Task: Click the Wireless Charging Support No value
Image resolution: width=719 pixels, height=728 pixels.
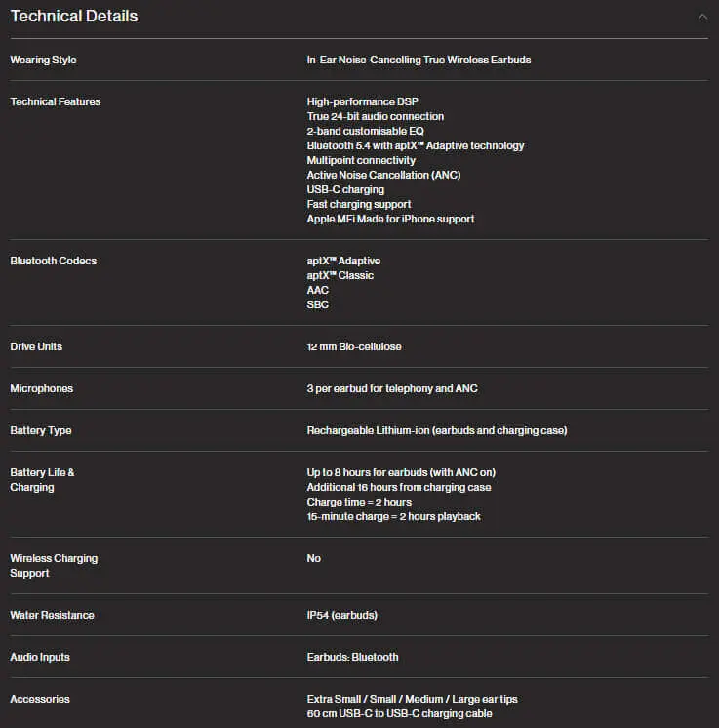Action: (x=313, y=558)
